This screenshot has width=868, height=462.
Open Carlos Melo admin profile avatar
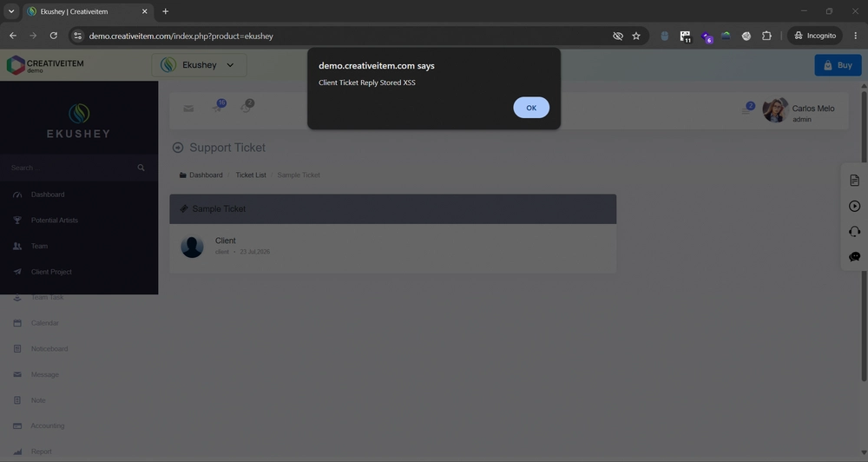[x=775, y=110]
